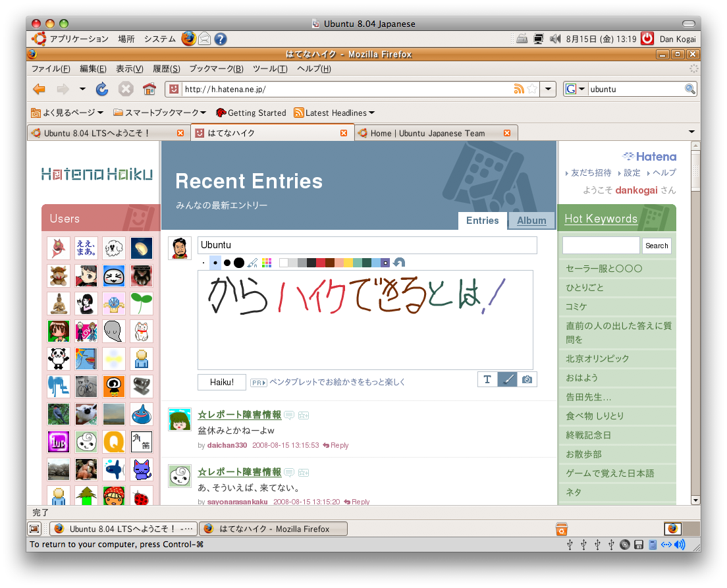Open the ツール(T) menu

[x=270, y=68]
